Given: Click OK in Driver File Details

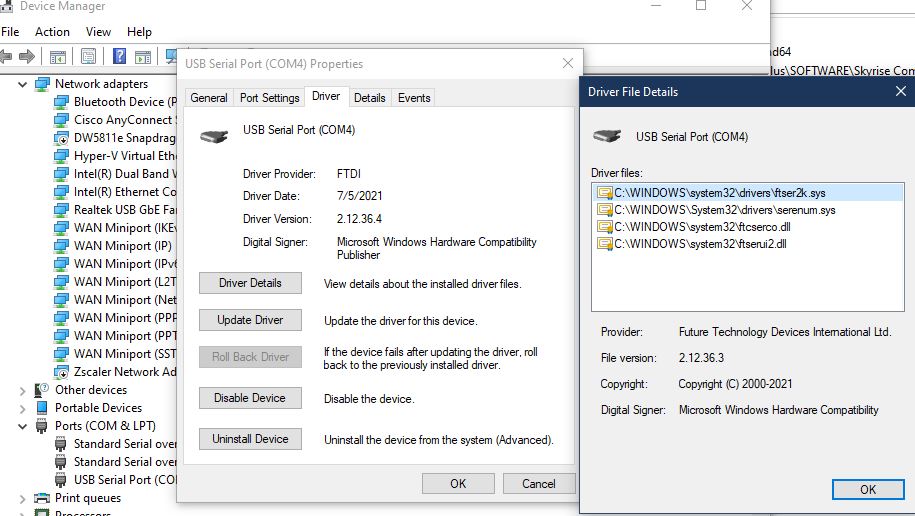Looking at the screenshot, I should click(x=868, y=489).
